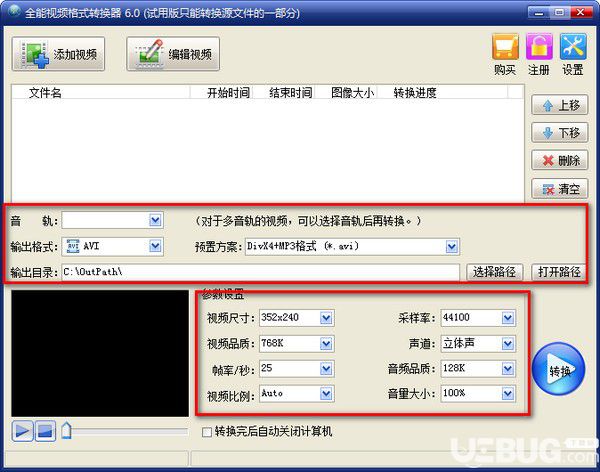Click 打开路径 to open output folder
Image resolution: width=600 pixels, height=472 pixels.
(x=559, y=272)
